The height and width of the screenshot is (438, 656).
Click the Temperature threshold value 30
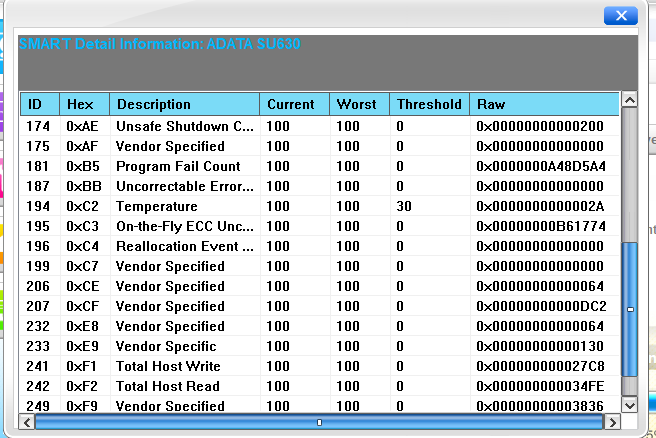[404, 206]
